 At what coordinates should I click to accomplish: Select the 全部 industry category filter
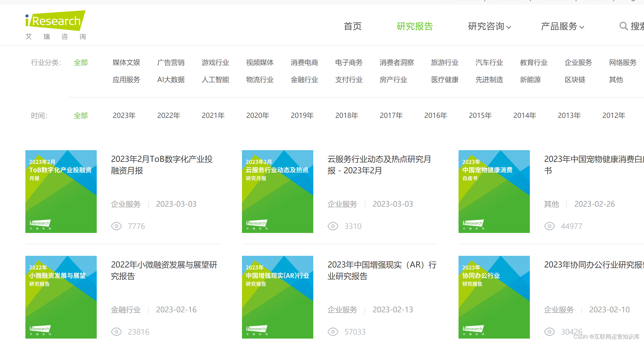pyautogui.click(x=81, y=63)
